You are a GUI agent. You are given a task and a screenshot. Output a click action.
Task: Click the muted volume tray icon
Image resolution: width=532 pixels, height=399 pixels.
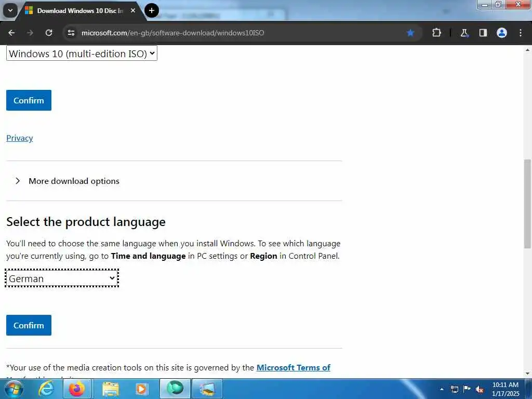[480, 390]
